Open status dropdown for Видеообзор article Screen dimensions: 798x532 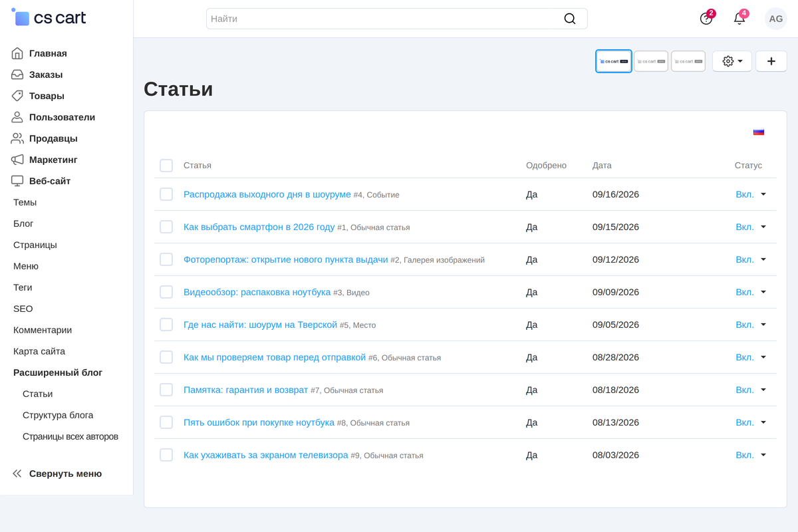tap(751, 292)
